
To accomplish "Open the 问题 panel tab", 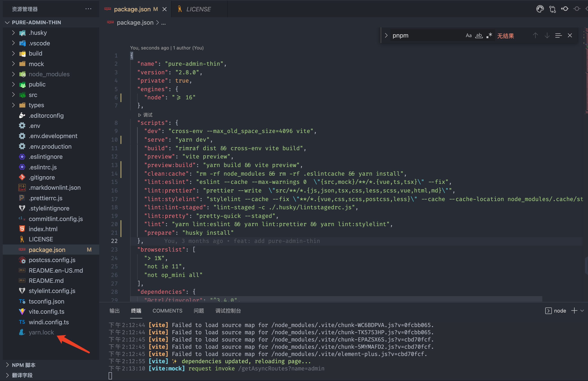I will coord(199,311).
